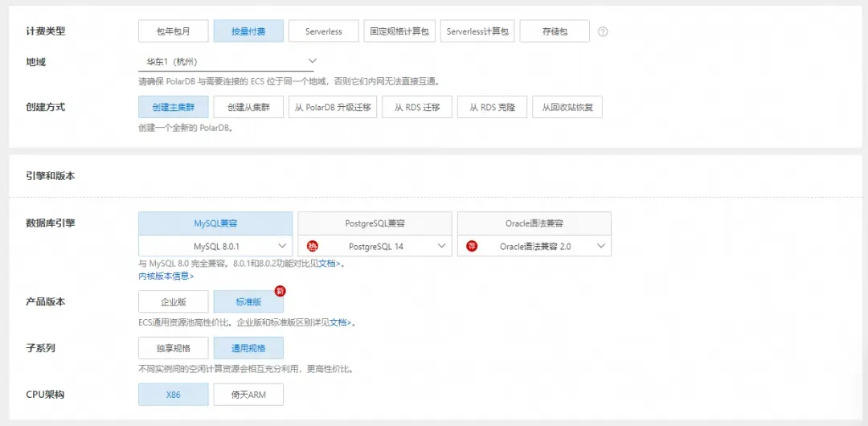Open the 文档 link for 企业版和标准版区别
The image size is (868, 426).
340,322
